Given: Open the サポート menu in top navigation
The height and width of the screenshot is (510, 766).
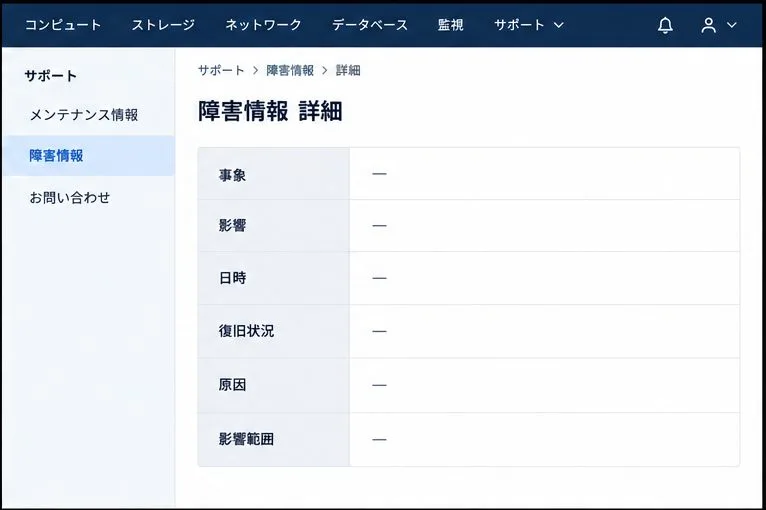Looking at the screenshot, I should 519,25.
